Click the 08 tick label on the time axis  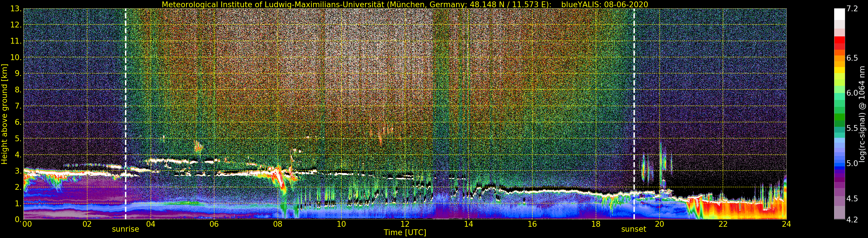click(x=277, y=224)
